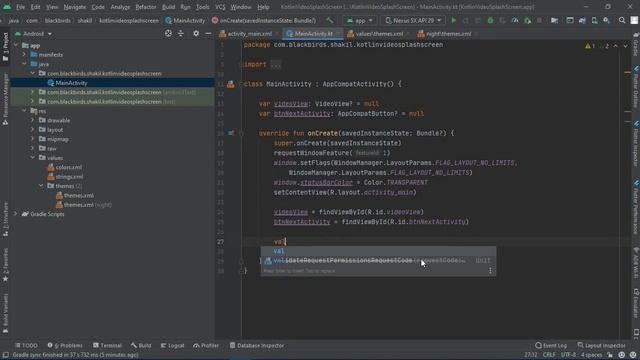Open Resource Manager side tab

click(x=5, y=100)
